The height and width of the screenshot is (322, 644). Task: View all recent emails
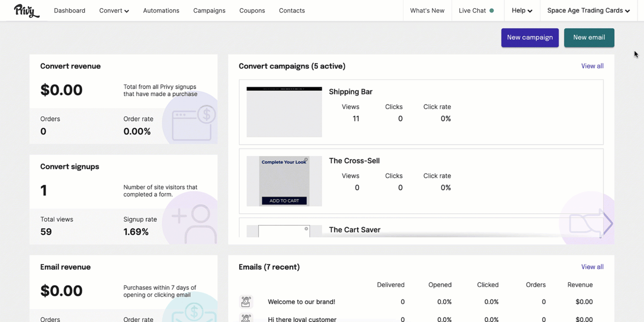592,267
